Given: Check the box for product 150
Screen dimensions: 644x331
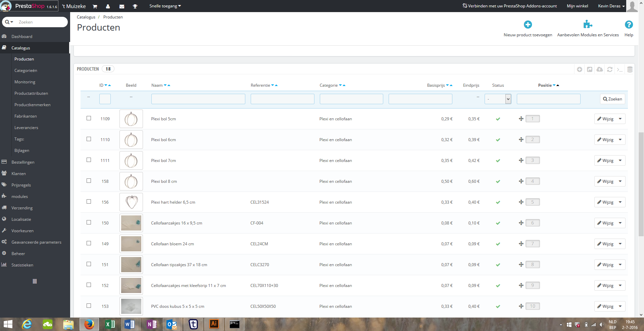Looking at the screenshot, I should 89,222.
